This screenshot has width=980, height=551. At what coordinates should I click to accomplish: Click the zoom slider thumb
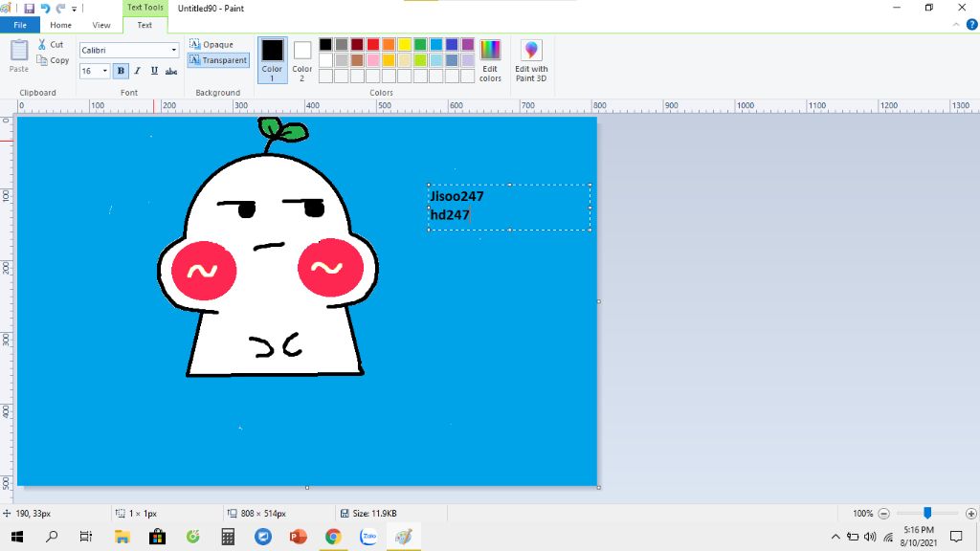[927, 513]
